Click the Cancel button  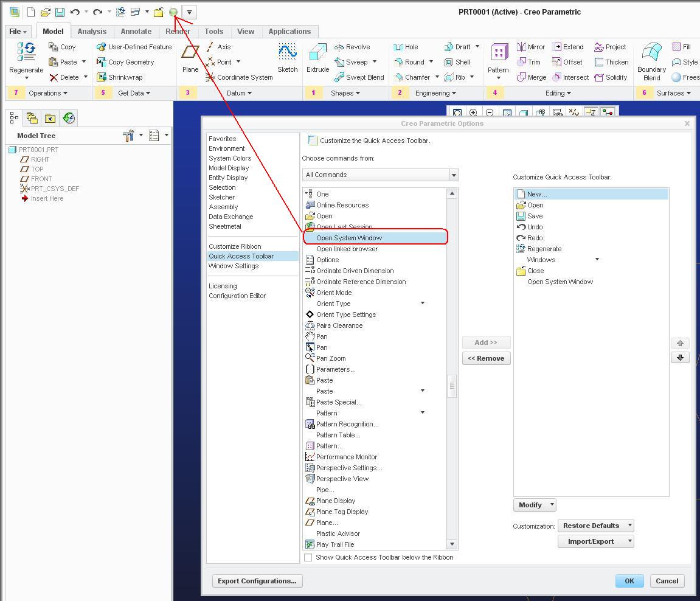tap(667, 581)
